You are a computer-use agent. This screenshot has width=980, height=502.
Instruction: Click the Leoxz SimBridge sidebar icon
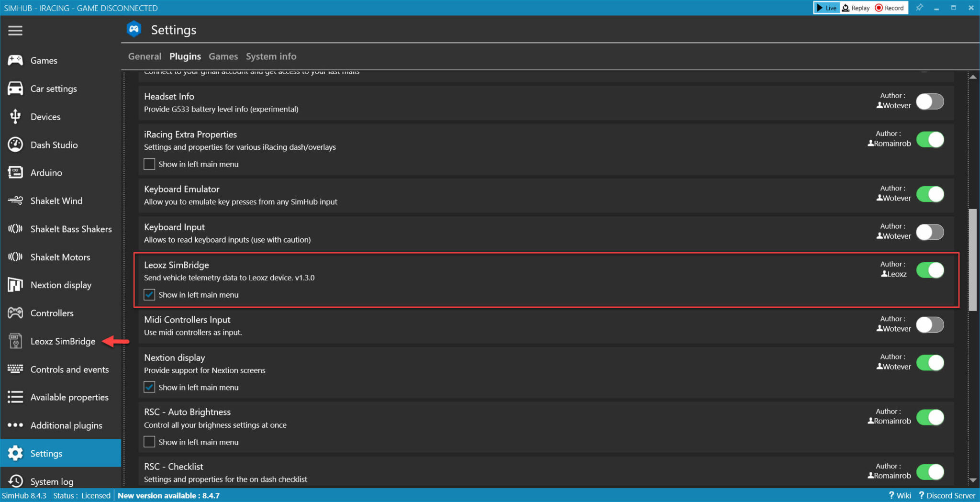click(15, 341)
